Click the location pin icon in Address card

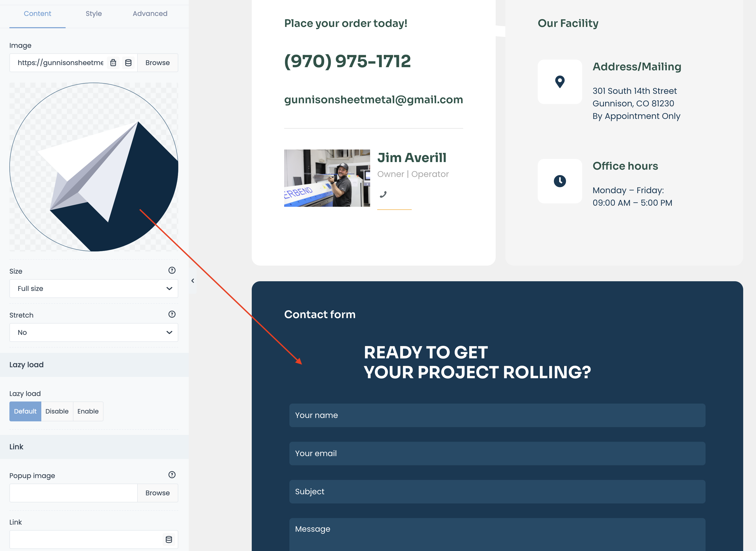[560, 82]
